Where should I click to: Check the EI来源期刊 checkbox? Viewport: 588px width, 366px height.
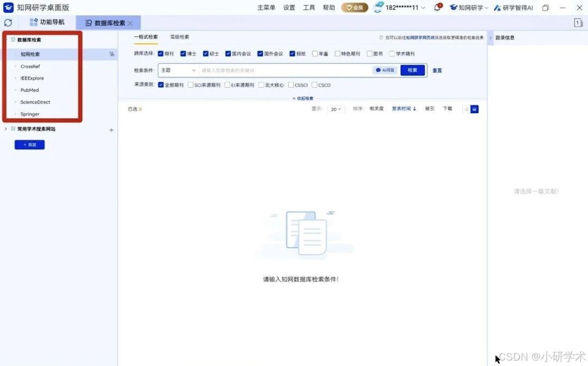227,85
